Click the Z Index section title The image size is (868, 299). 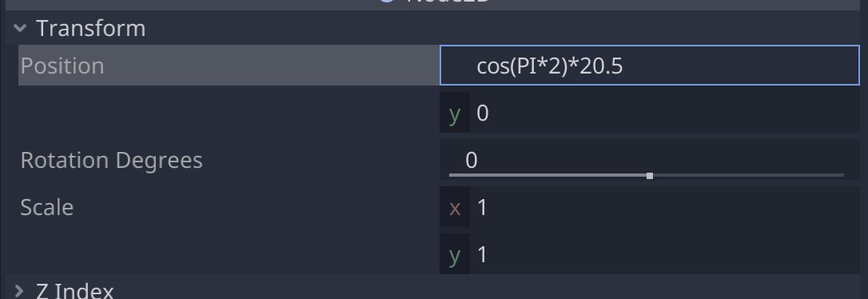75,291
